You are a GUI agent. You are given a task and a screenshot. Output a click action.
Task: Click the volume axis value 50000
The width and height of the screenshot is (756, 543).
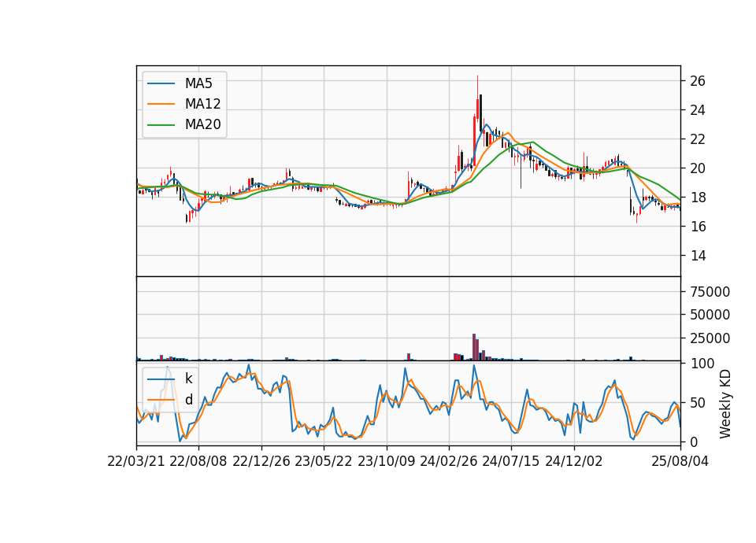click(710, 315)
